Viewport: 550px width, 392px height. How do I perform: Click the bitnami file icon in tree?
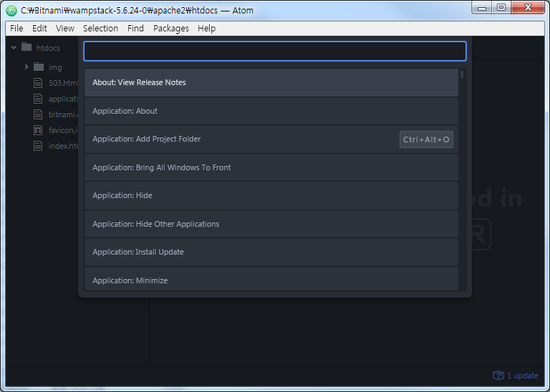[38, 115]
